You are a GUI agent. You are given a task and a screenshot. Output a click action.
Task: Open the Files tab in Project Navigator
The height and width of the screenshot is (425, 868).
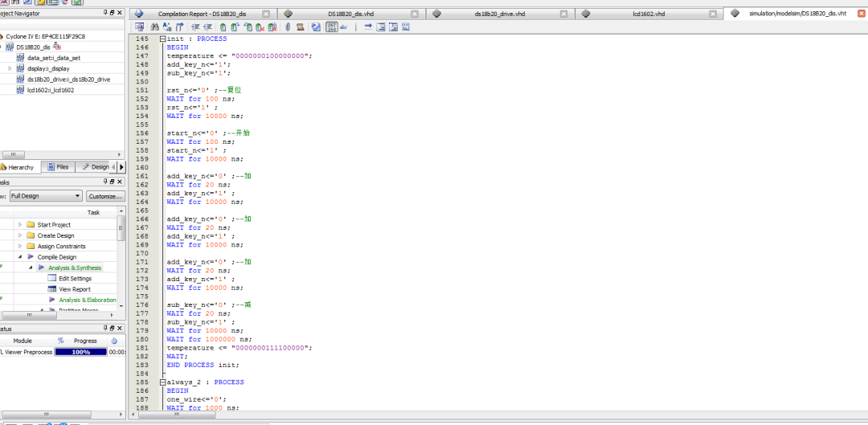click(x=58, y=167)
